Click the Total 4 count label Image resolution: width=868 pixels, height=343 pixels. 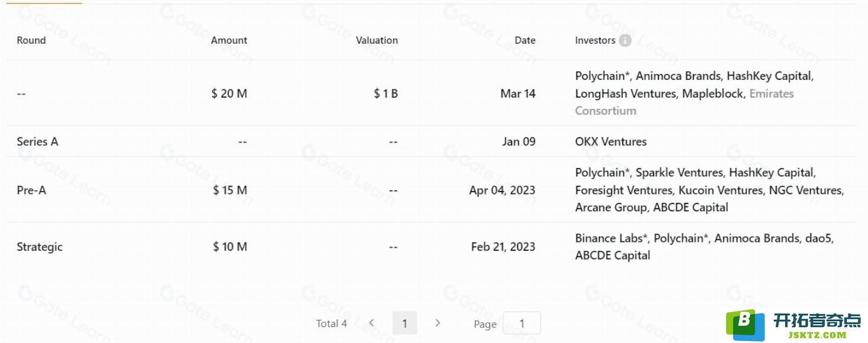coord(332,323)
